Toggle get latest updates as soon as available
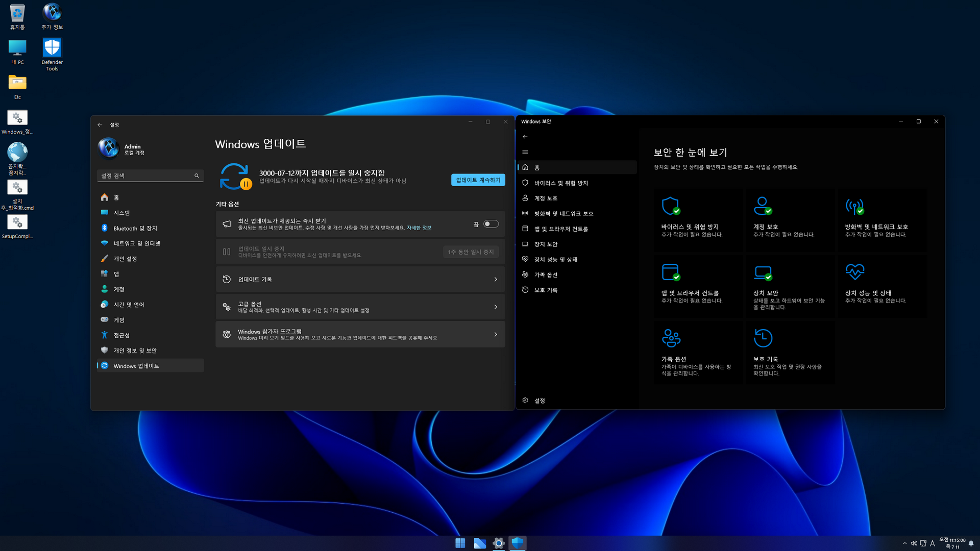Image resolution: width=980 pixels, height=551 pixels. point(491,224)
